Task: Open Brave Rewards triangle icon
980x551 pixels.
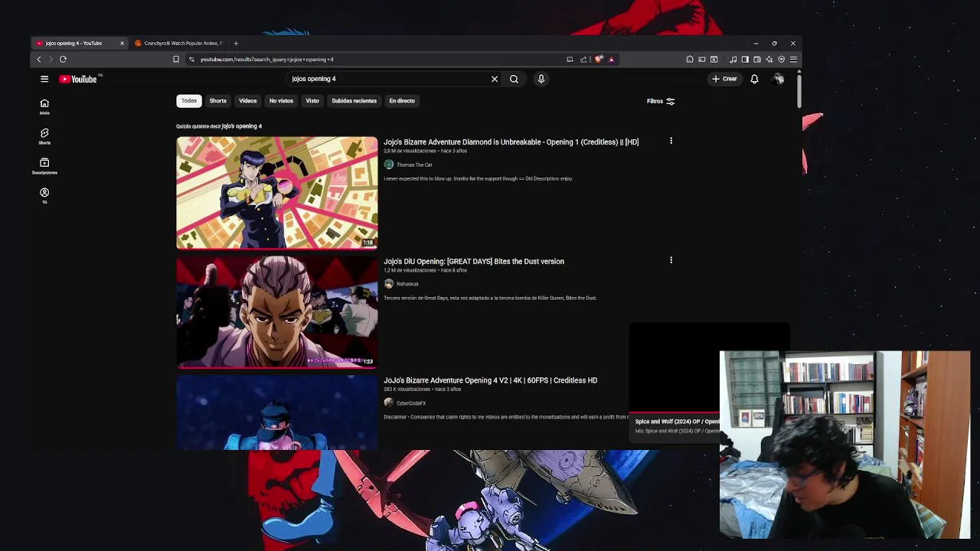Action: pyautogui.click(x=611, y=59)
